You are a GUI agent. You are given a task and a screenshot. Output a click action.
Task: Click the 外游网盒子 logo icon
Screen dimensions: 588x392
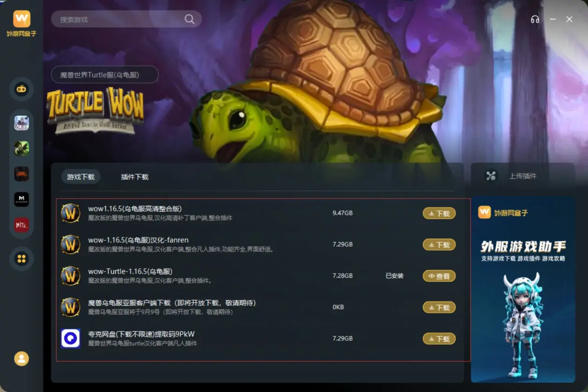22,19
